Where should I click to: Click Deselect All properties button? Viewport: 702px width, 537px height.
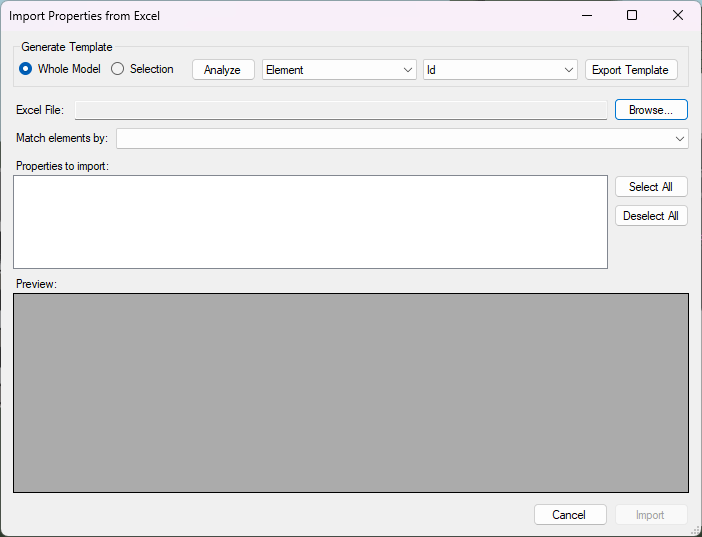pyautogui.click(x=651, y=216)
